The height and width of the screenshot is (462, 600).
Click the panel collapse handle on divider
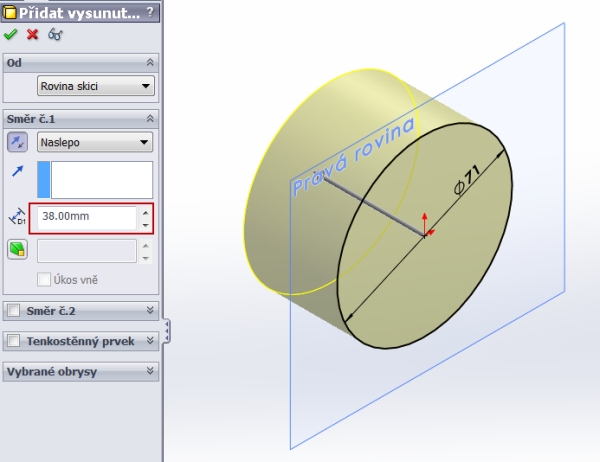click(x=167, y=331)
